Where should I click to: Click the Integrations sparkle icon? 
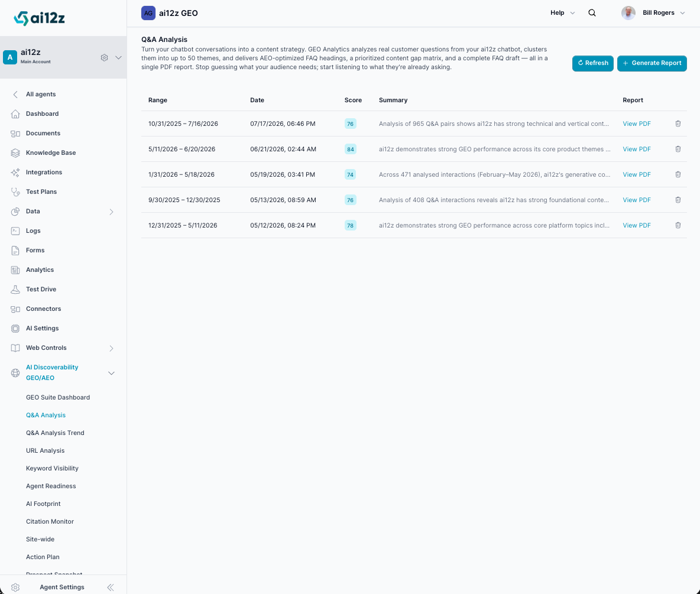[15, 172]
